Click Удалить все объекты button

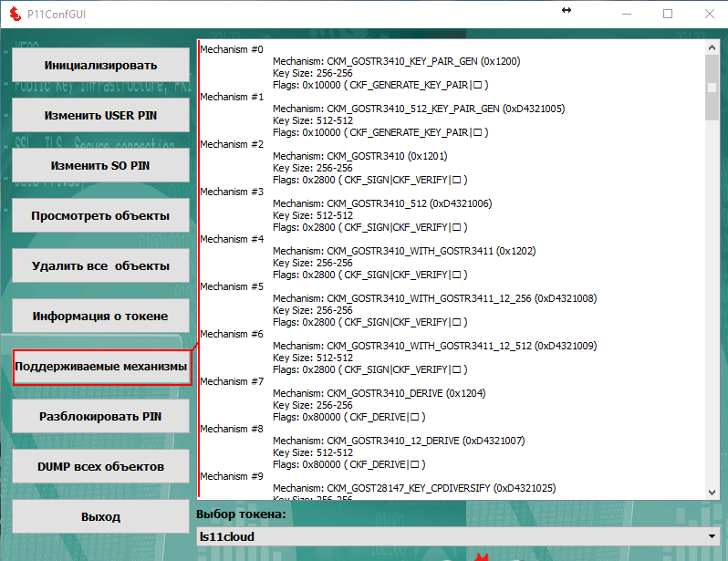(100, 265)
